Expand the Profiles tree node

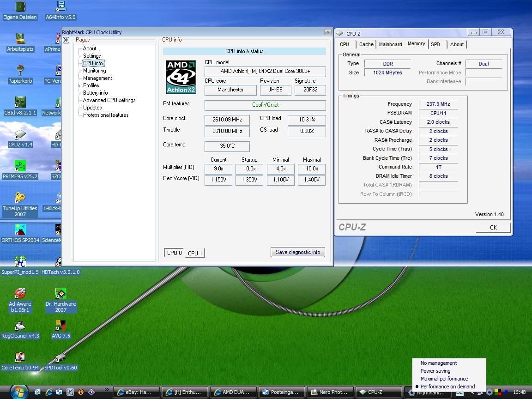coord(79,86)
